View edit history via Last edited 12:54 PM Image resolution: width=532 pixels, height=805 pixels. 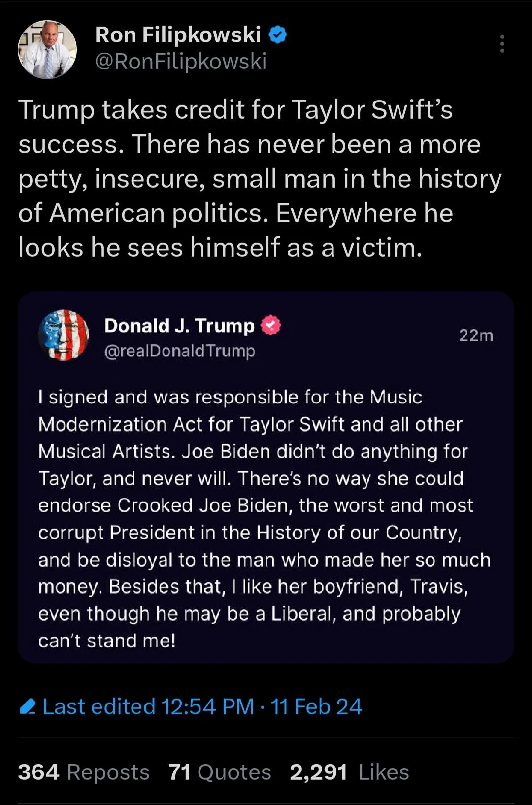click(x=148, y=706)
